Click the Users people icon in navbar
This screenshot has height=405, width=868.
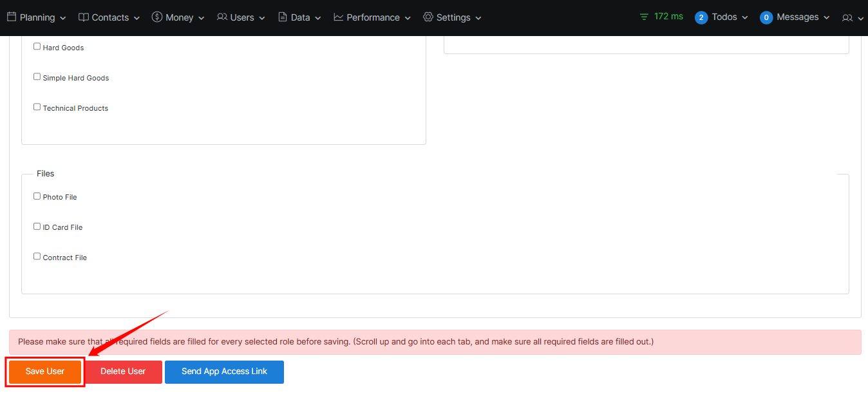pyautogui.click(x=222, y=17)
